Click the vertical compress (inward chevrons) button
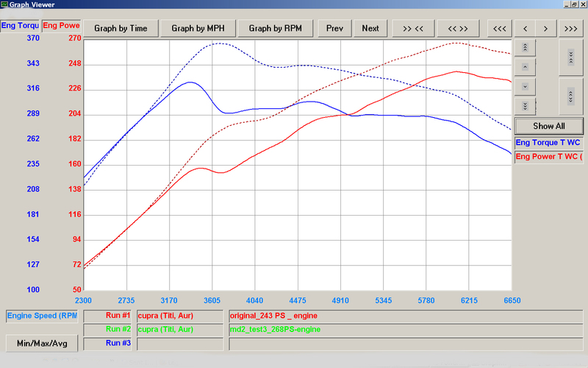This screenshot has height=368, width=588. coord(571,57)
